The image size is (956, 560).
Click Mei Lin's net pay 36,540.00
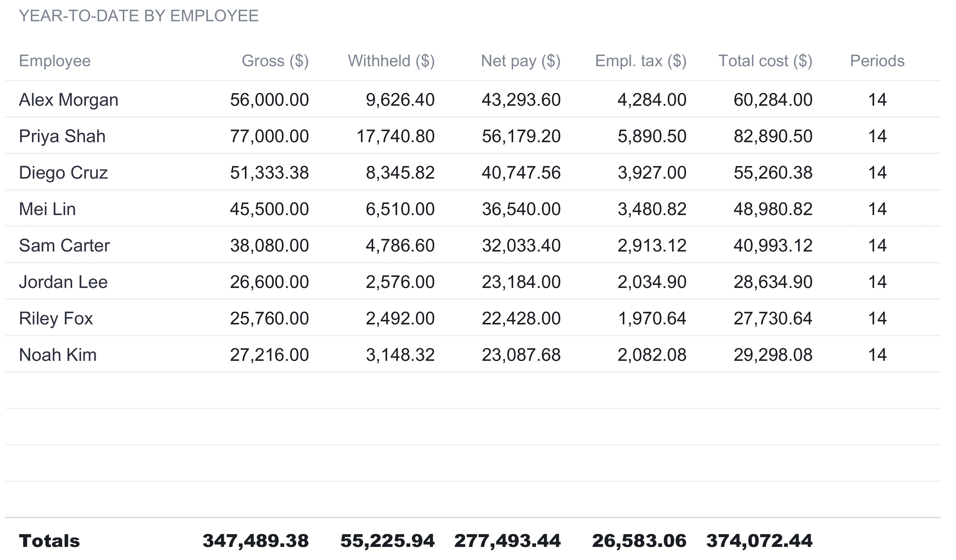(x=522, y=209)
